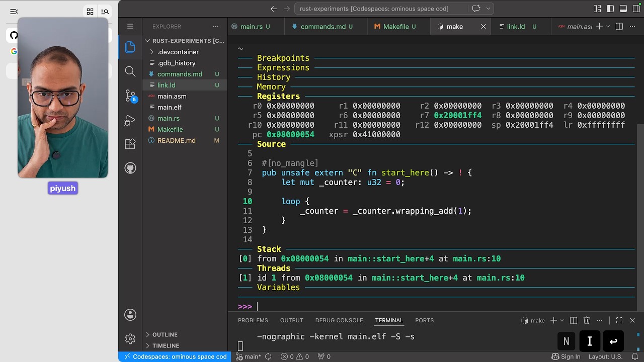The image size is (644, 362).
Task: Click the Layout: U.S. status item
Action: click(x=605, y=356)
